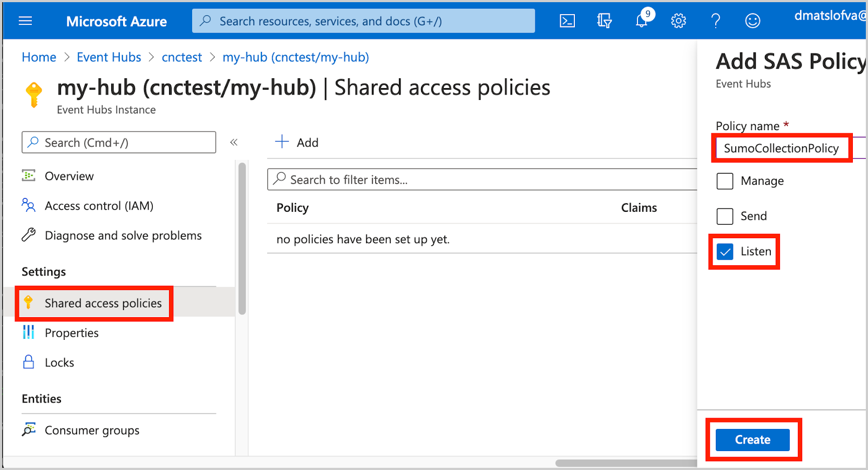Viewport: 868px width, 470px height.
Task: Select Shared access policies in sidebar
Action: [x=103, y=303]
